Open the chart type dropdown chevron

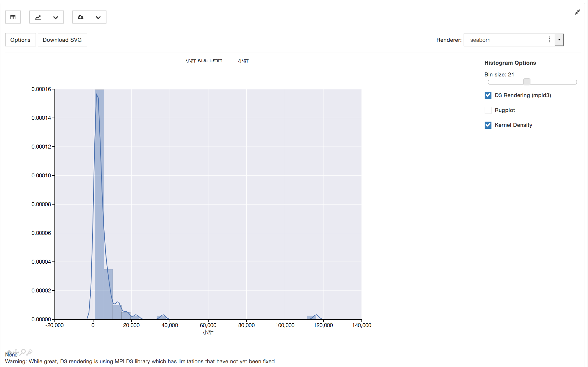56,17
